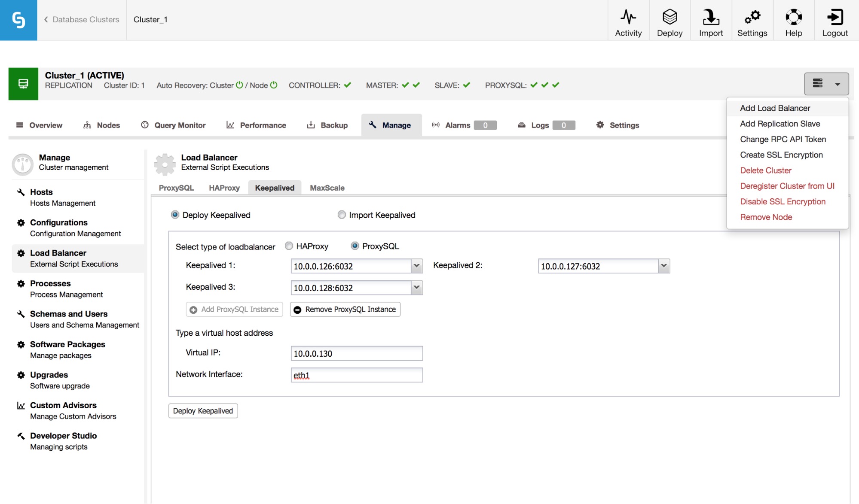
Task: Click the plus icon on Add ProxySQL Instance
Action: tap(193, 310)
